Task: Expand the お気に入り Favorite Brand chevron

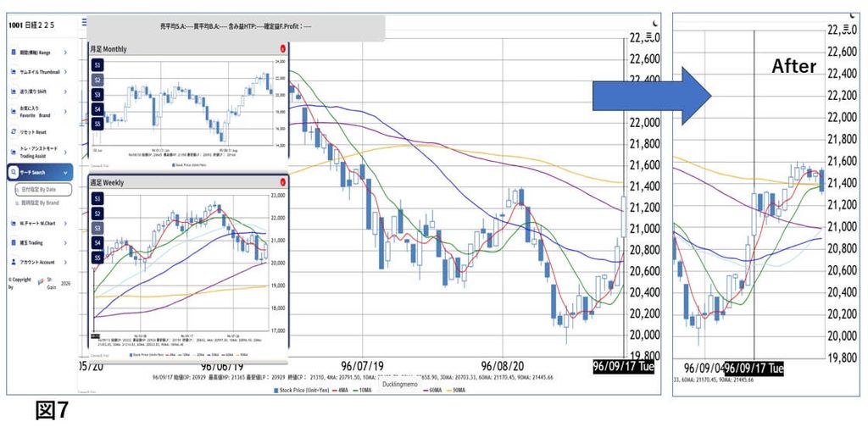Action: coord(65,112)
